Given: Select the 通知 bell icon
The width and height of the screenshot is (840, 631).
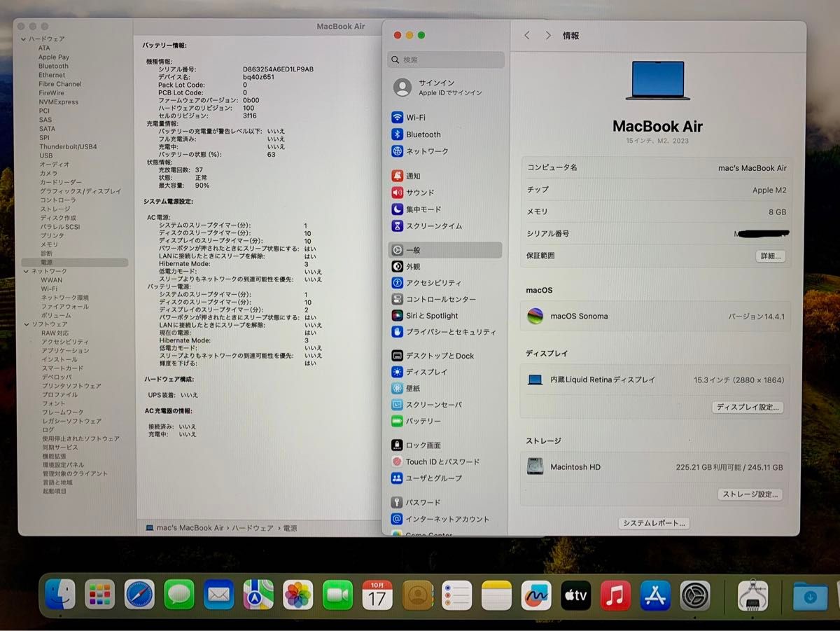Looking at the screenshot, I should click(x=397, y=176).
